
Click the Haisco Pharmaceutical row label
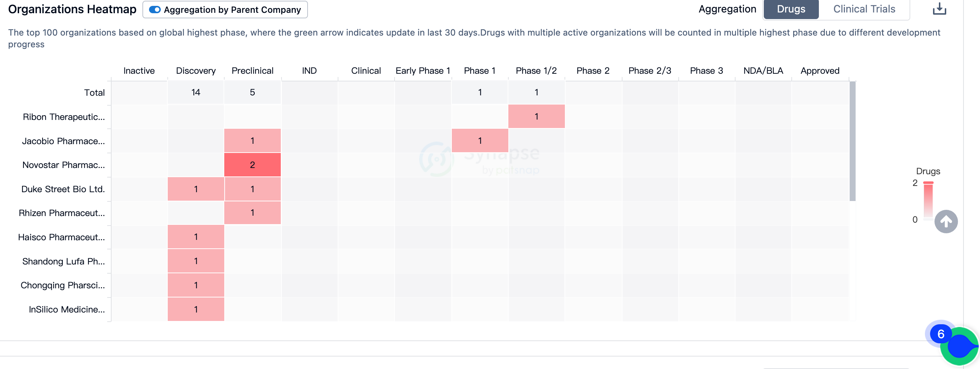tap(61, 237)
